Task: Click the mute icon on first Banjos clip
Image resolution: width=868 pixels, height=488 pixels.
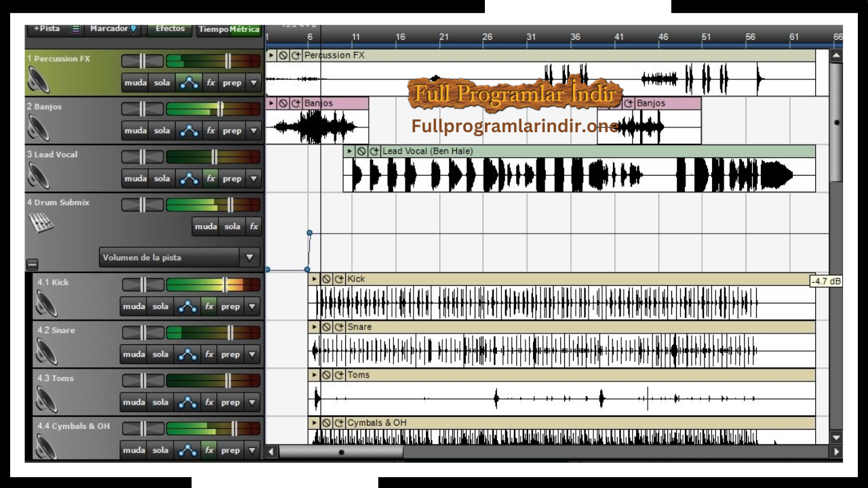Action: (283, 103)
